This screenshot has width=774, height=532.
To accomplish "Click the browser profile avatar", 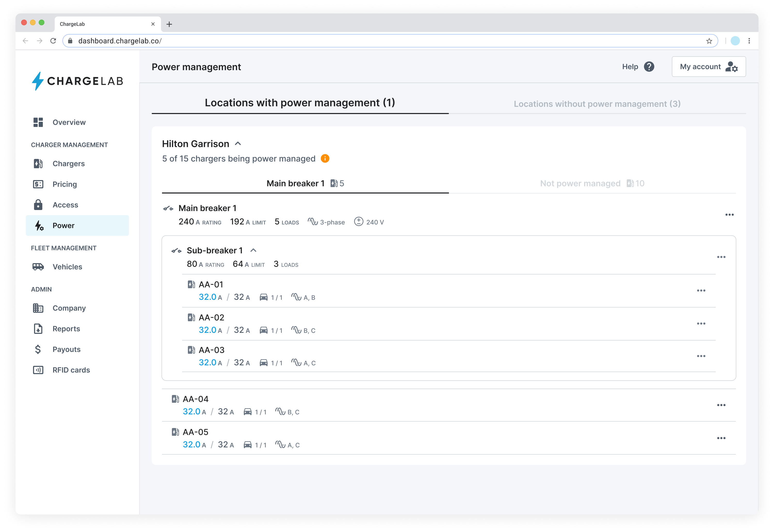I will (x=735, y=41).
